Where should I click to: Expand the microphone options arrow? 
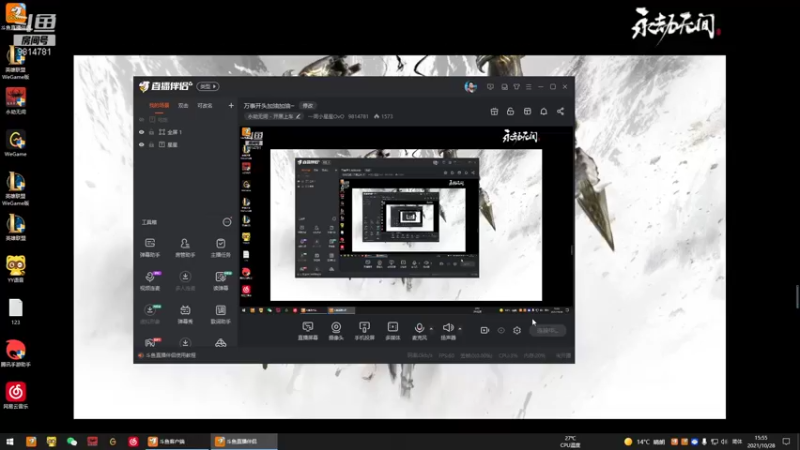(x=432, y=329)
